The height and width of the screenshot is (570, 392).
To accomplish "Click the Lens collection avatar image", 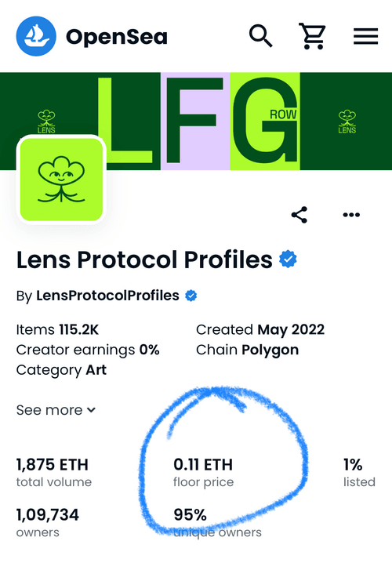I will coord(61,180).
